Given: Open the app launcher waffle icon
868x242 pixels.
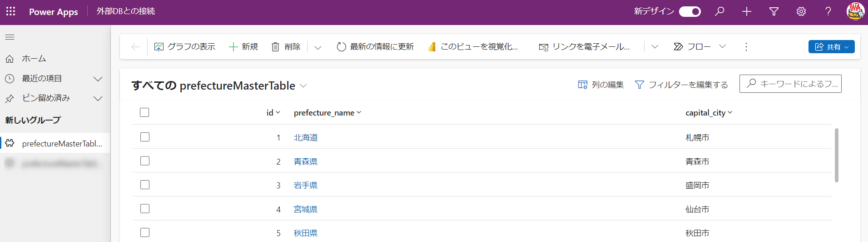Looking at the screenshot, I should (x=11, y=11).
